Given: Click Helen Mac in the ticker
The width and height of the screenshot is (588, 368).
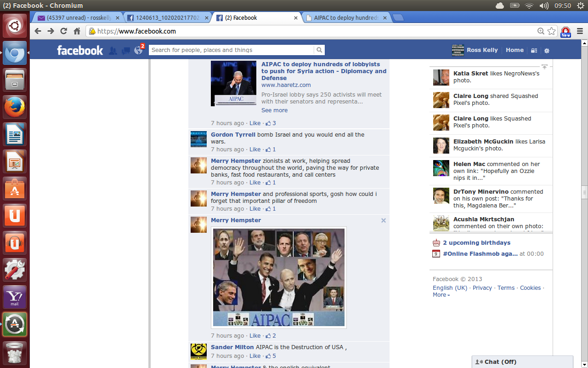Looking at the screenshot, I should click(x=469, y=164).
